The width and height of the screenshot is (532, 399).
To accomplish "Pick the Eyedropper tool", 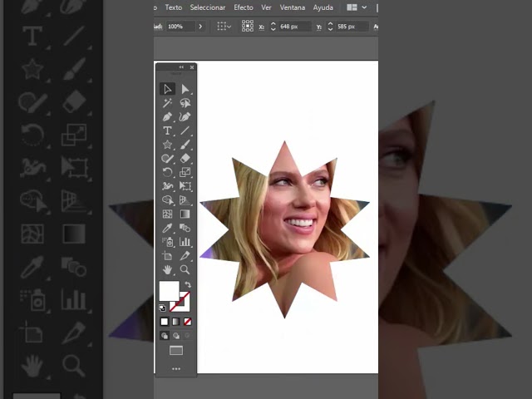I will (167, 228).
